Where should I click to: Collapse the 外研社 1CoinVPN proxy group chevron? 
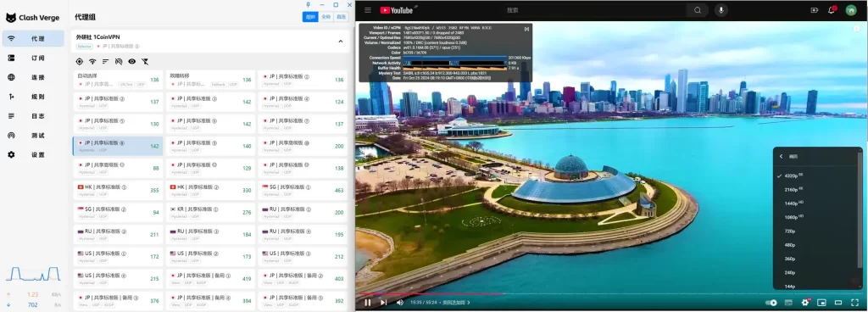coord(341,41)
